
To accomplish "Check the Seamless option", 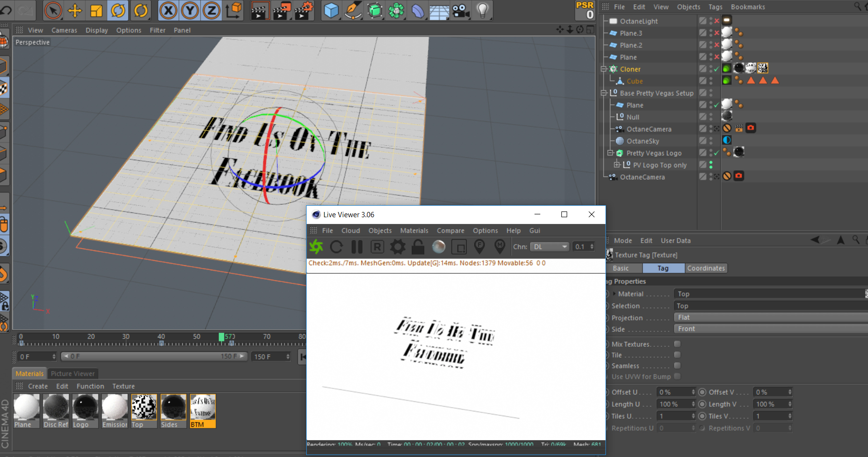I will click(x=677, y=366).
